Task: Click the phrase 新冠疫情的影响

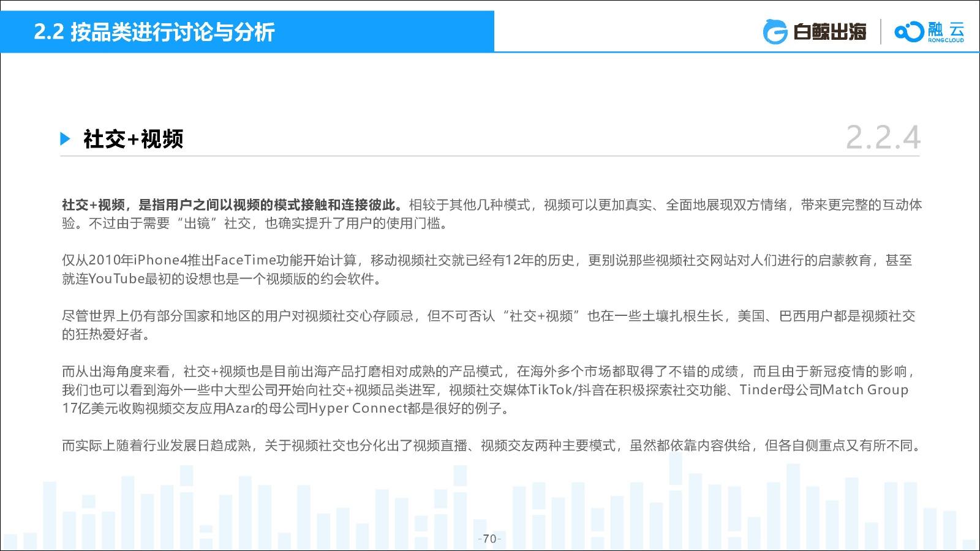Action: 857,372
